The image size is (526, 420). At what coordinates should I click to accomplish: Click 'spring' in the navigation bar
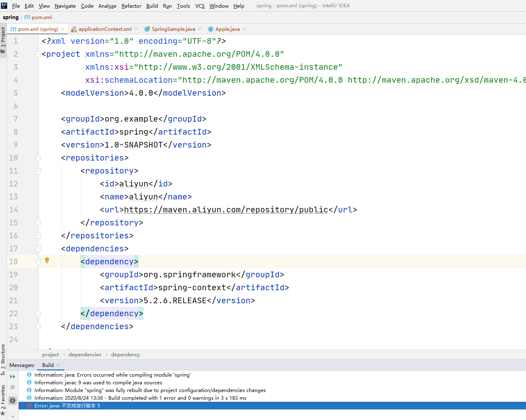(x=11, y=17)
